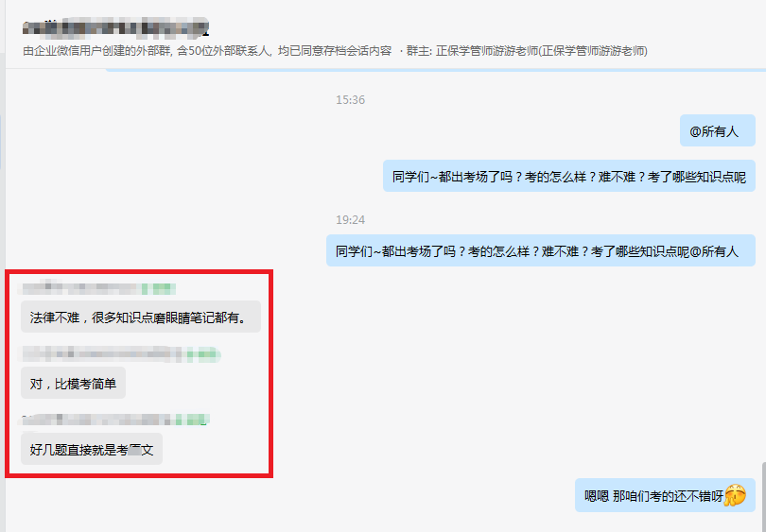
Task: Click the external group description text in header
Action: click(x=207, y=51)
